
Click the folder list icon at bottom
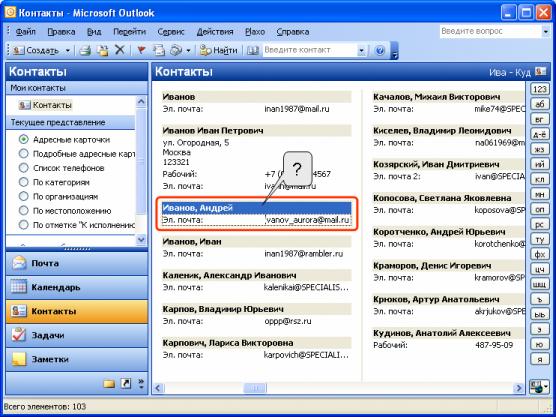point(109,383)
